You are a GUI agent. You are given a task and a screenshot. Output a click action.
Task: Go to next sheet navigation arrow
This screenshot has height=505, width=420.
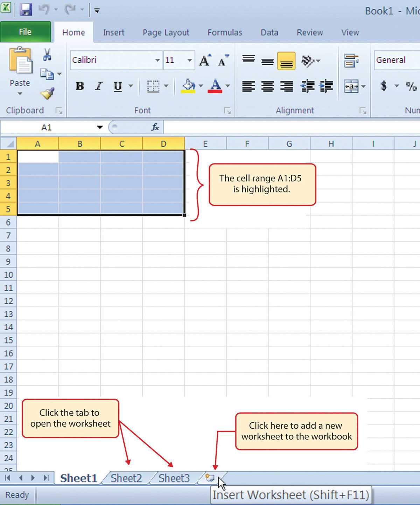coord(33,478)
